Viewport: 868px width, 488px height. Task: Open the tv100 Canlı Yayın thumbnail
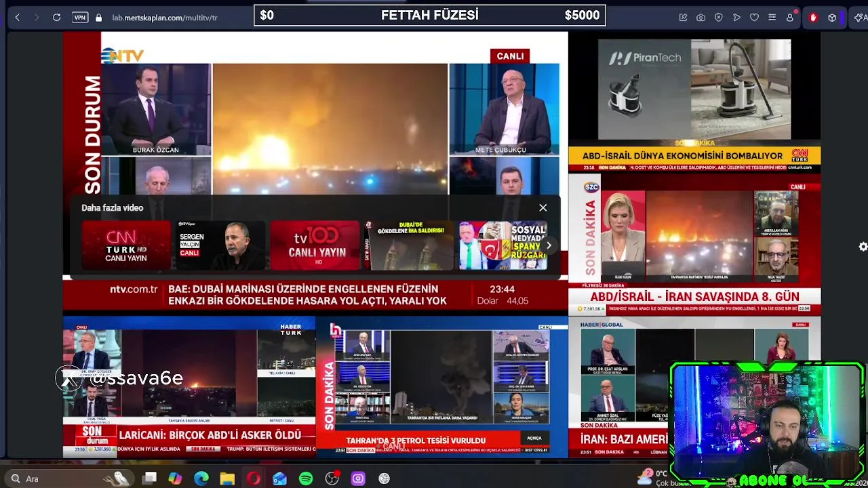click(x=315, y=245)
